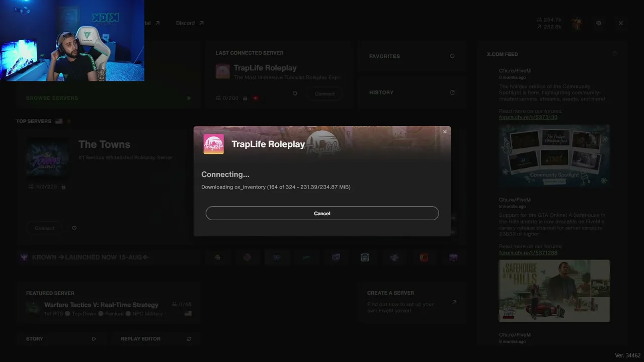
Task: Favorite The Towns server with heart
Action: click(x=74, y=228)
